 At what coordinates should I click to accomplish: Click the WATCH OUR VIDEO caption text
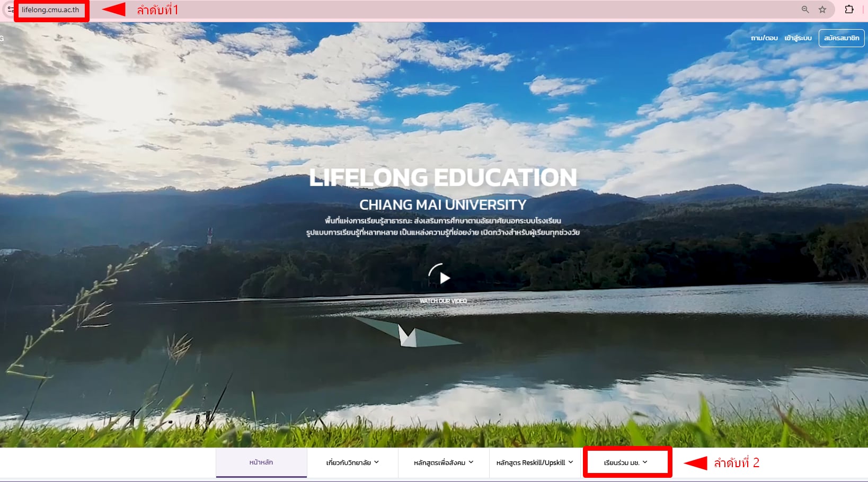443,301
